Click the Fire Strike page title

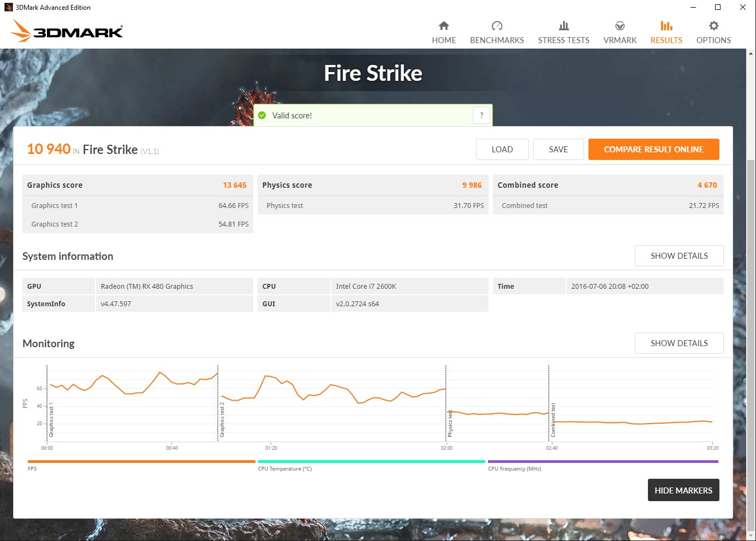[373, 73]
